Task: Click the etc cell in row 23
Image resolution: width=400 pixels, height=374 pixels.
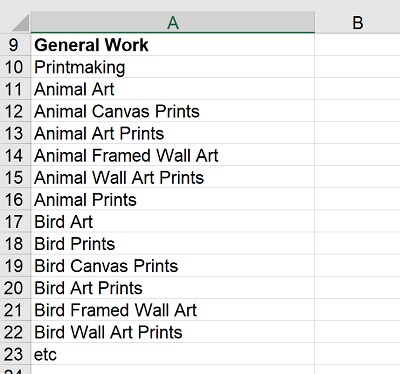Action: (173, 354)
